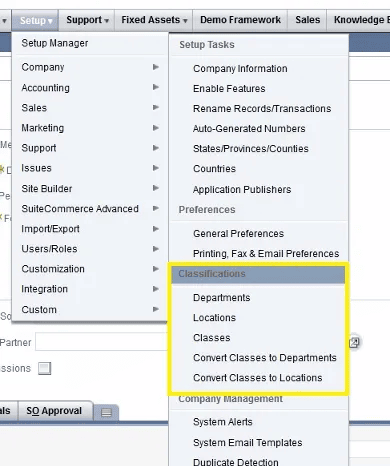Open Enable Features
This screenshot has height=466, width=390.
[229, 89]
